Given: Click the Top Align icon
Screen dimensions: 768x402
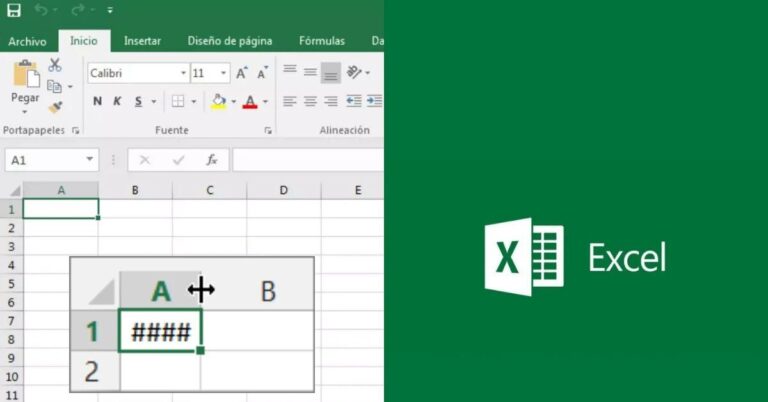Looking at the screenshot, I should 290,70.
